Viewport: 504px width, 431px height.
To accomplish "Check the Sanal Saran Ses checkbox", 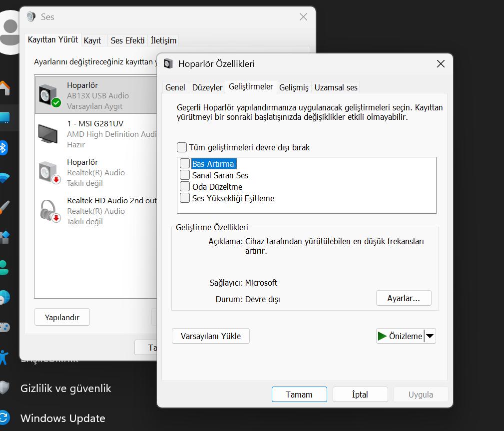I will 184,175.
